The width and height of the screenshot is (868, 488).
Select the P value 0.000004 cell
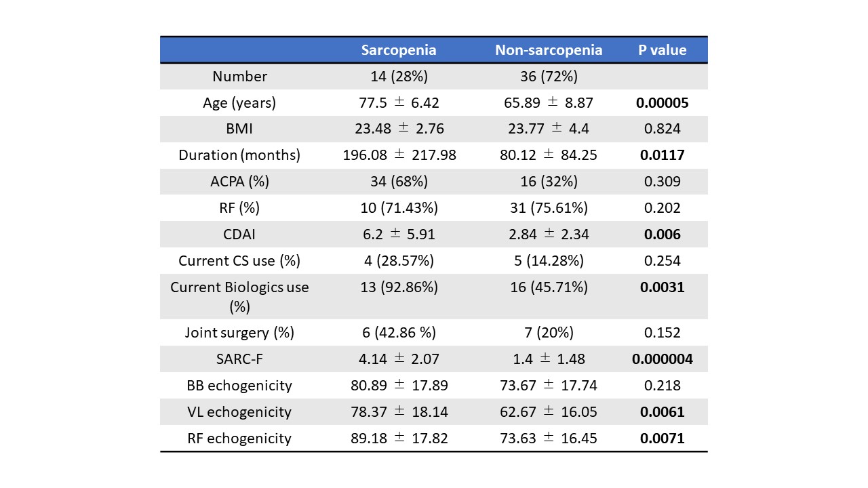(x=662, y=359)
